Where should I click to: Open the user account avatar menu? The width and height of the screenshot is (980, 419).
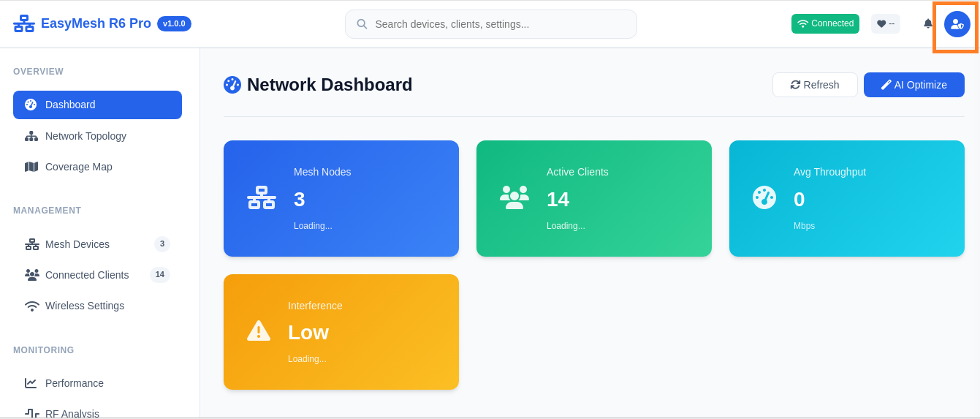(x=957, y=24)
